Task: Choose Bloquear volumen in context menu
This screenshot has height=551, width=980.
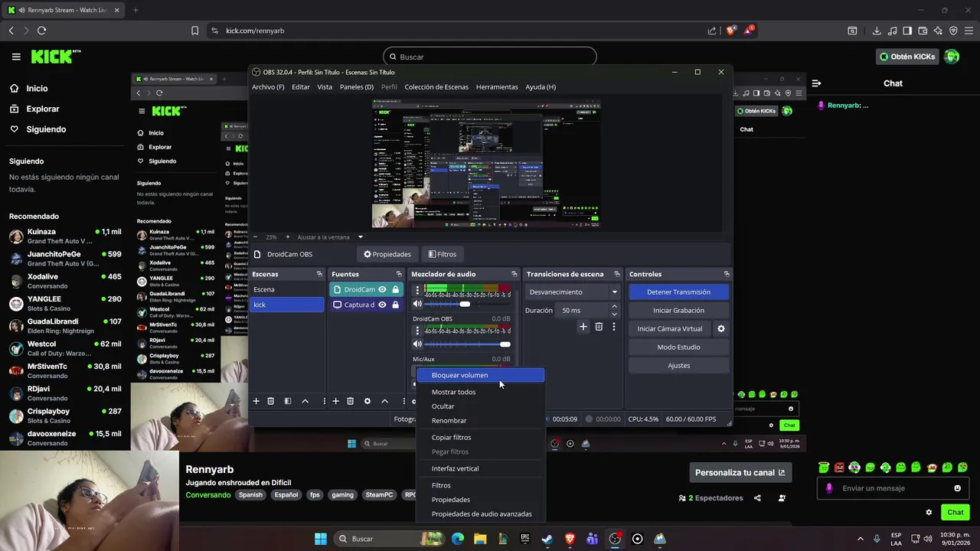Action: click(481, 375)
